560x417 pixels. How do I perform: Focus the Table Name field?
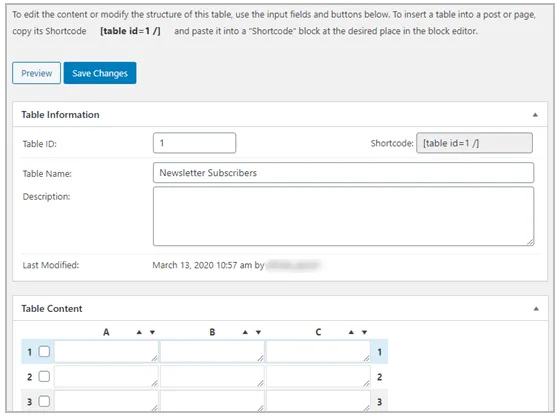tap(344, 173)
